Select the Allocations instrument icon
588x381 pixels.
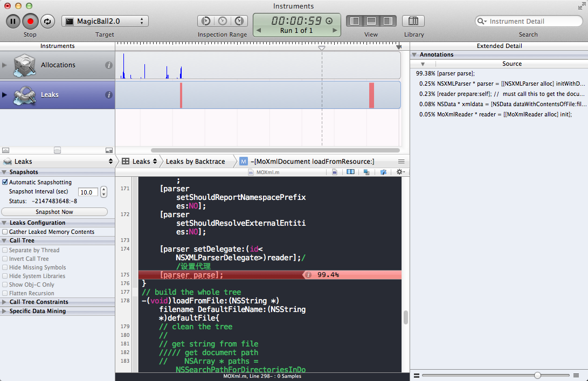tap(24, 65)
